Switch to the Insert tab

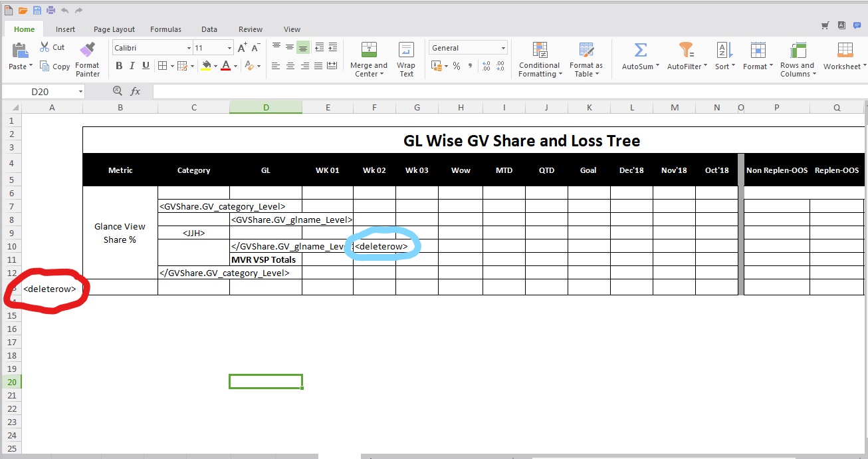pos(65,29)
